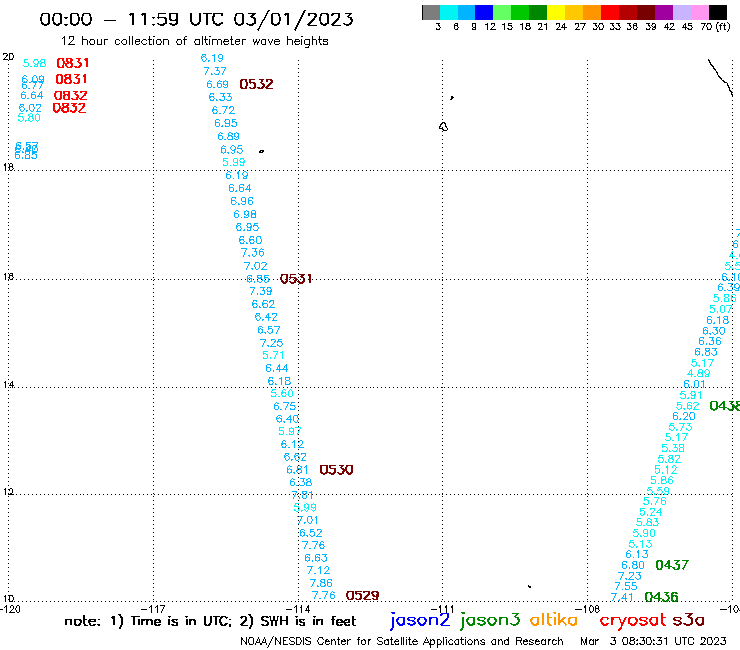The height and width of the screenshot is (650, 740).
Task: Click the wave height value 5.24
Action: click(x=651, y=513)
